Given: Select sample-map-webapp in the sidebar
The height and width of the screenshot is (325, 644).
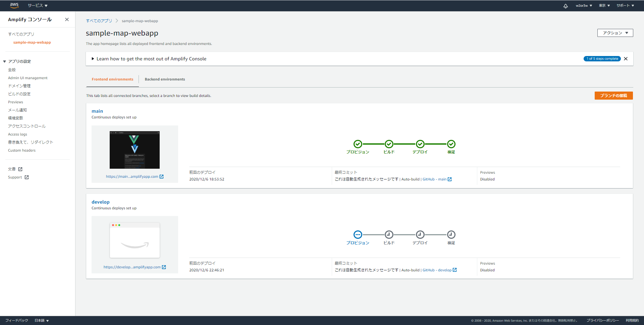Looking at the screenshot, I should pos(32,42).
